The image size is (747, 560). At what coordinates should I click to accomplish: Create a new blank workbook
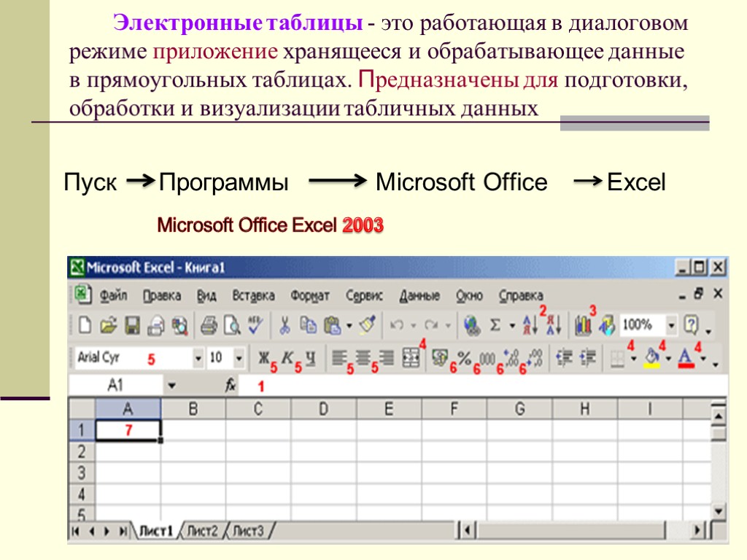85,326
